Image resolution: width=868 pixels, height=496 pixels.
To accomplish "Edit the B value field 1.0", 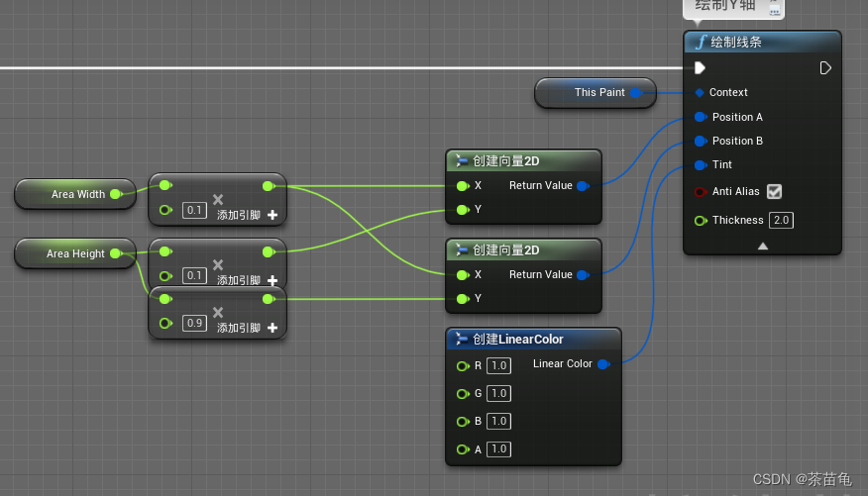I will tap(498, 421).
